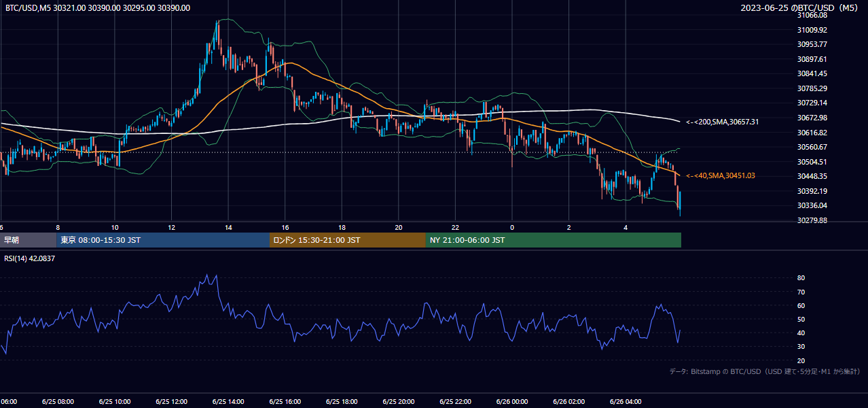868x408 pixels.
Task: Click the bottom time label 6/25 22:00
Action: coord(455,401)
